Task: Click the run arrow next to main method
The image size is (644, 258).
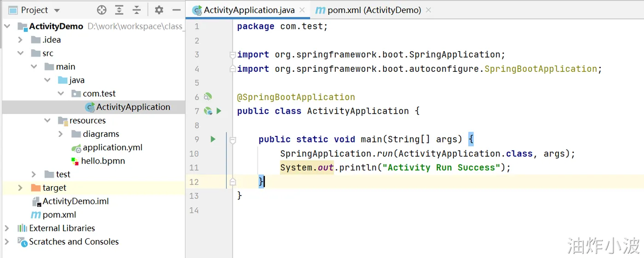Action: (213, 139)
